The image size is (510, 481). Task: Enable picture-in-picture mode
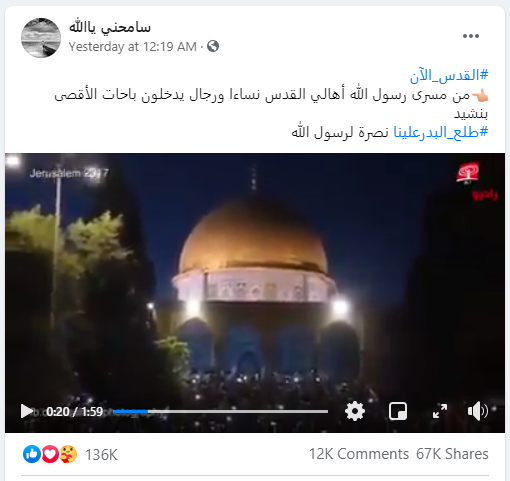click(398, 411)
